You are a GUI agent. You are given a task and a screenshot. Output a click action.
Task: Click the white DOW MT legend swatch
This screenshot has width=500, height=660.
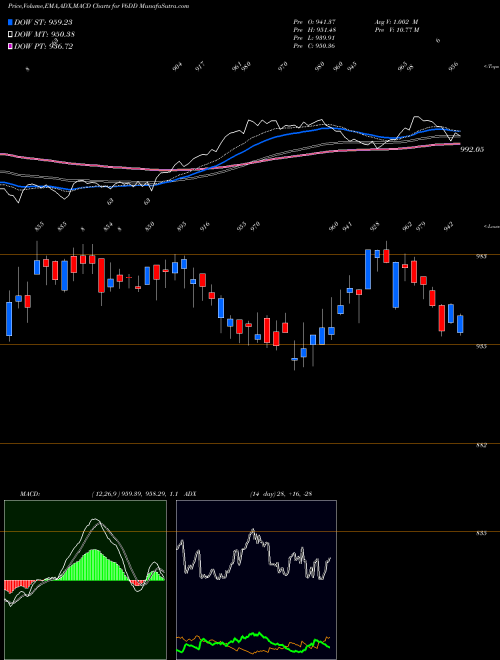point(11,35)
